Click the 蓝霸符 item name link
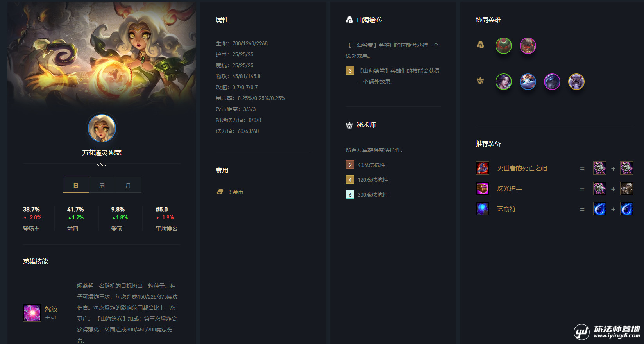The width and height of the screenshot is (644, 344). pyautogui.click(x=506, y=209)
